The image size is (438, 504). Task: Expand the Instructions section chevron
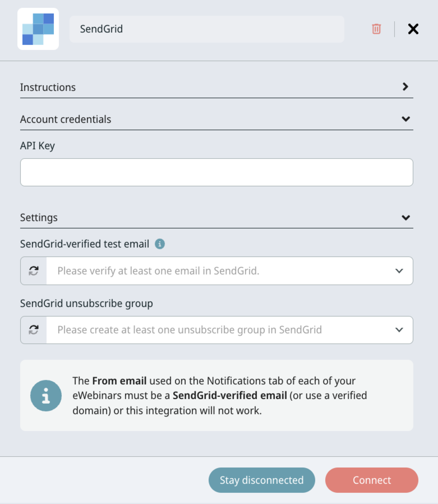click(405, 87)
